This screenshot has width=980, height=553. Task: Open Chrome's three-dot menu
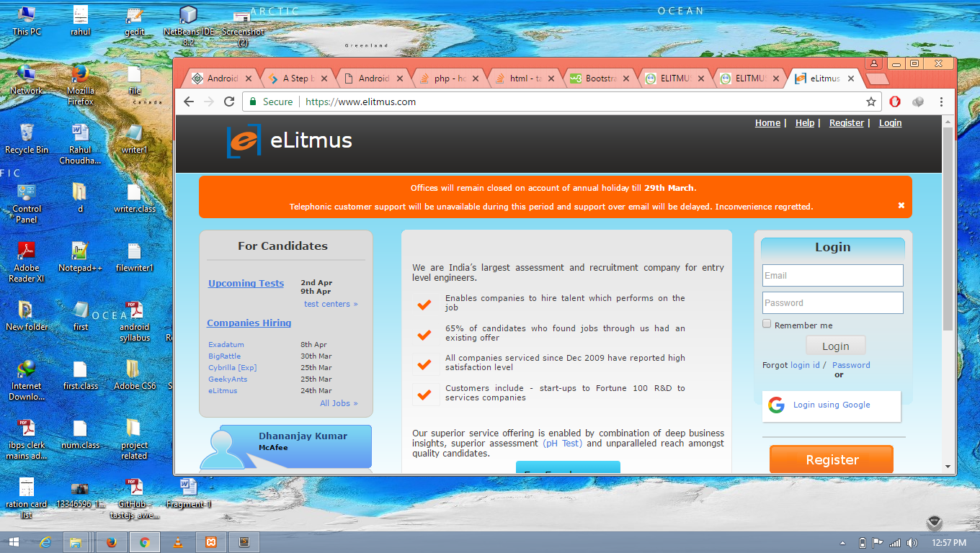(x=941, y=102)
